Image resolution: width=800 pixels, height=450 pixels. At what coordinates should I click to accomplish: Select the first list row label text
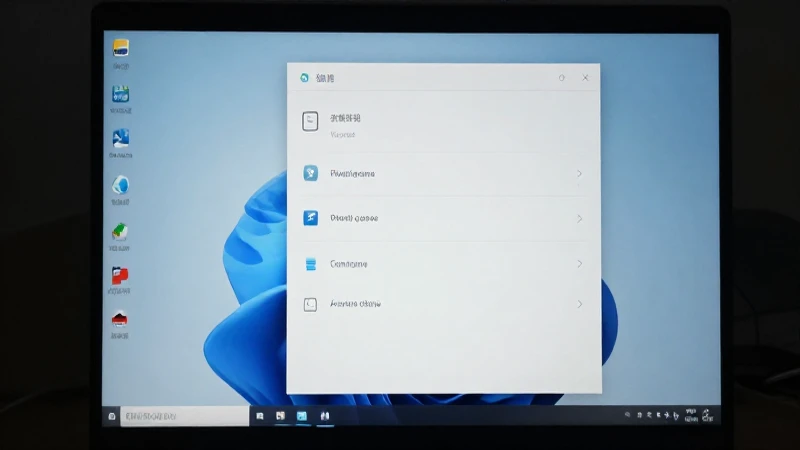point(353,173)
